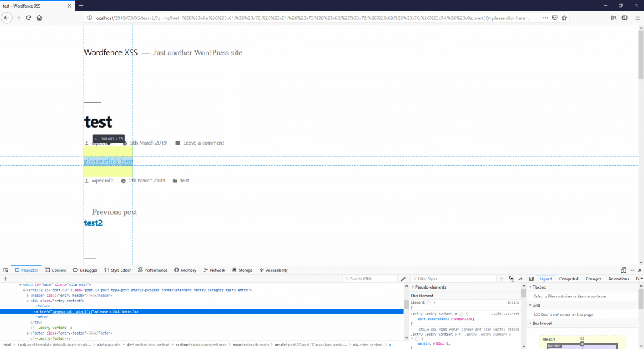The height and width of the screenshot is (349, 644).
Task: Collapse the Grid section
Action: (530, 306)
